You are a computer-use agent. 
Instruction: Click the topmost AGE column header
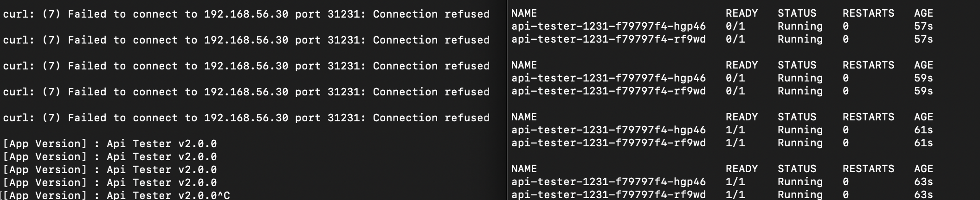(923, 13)
